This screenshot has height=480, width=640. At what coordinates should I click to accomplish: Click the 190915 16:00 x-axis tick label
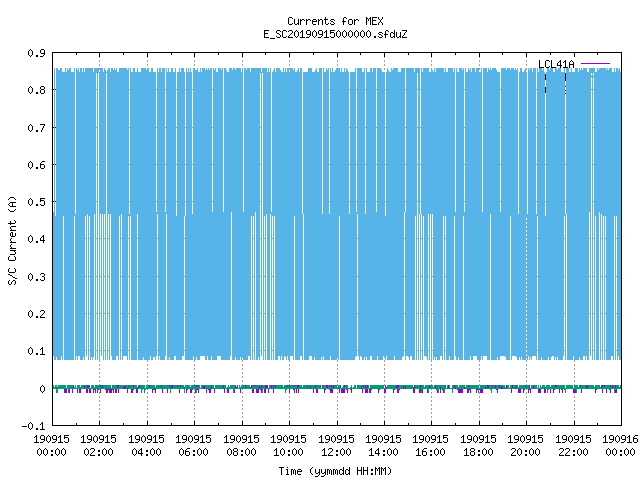click(x=430, y=446)
